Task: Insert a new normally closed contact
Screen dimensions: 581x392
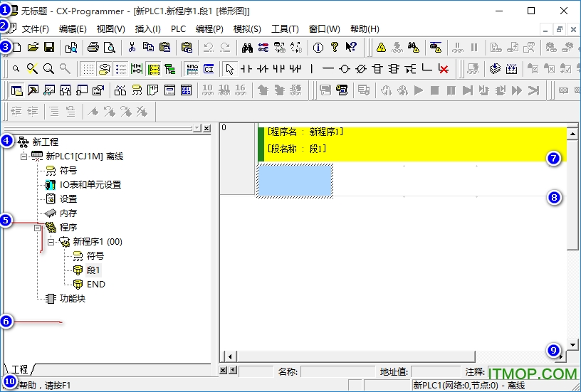Action: coord(262,69)
